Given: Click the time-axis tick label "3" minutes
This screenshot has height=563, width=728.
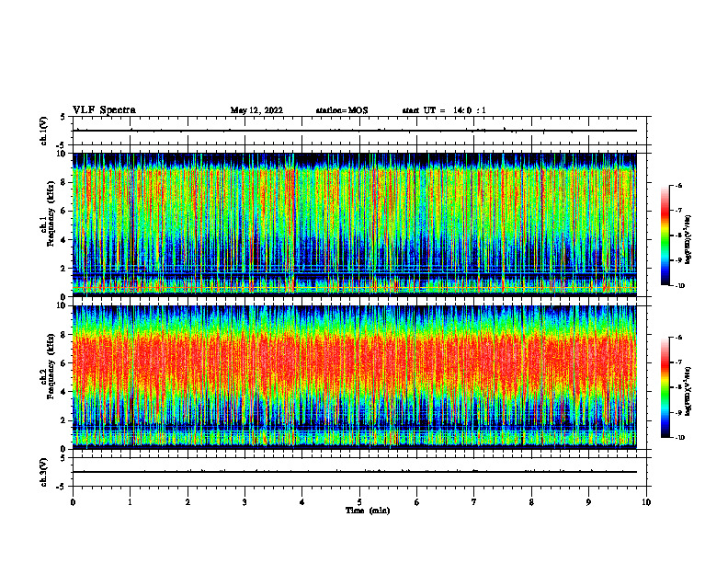Looking at the screenshot, I should pos(245,502).
